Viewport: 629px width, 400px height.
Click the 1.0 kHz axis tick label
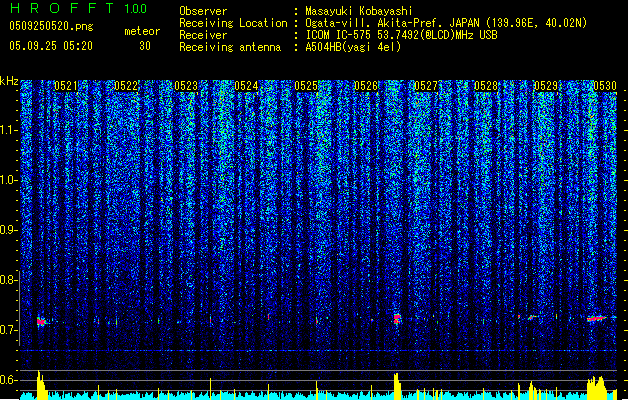click(x=8, y=180)
